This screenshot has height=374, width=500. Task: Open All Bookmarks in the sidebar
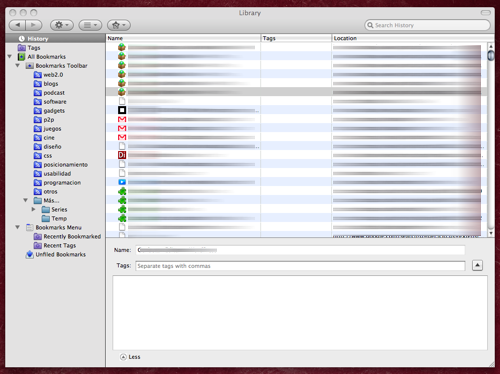[46, 57]
